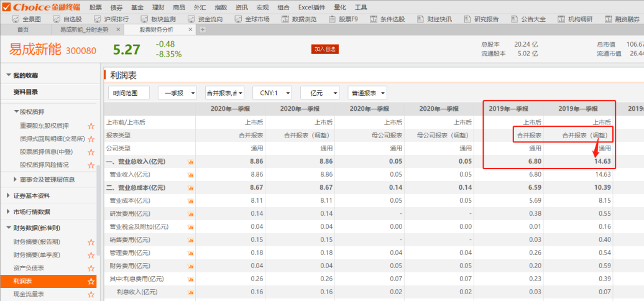Open 沪深排行 toolbar icon
Viewport: 644px width, 301px height.
pos(98,19)
